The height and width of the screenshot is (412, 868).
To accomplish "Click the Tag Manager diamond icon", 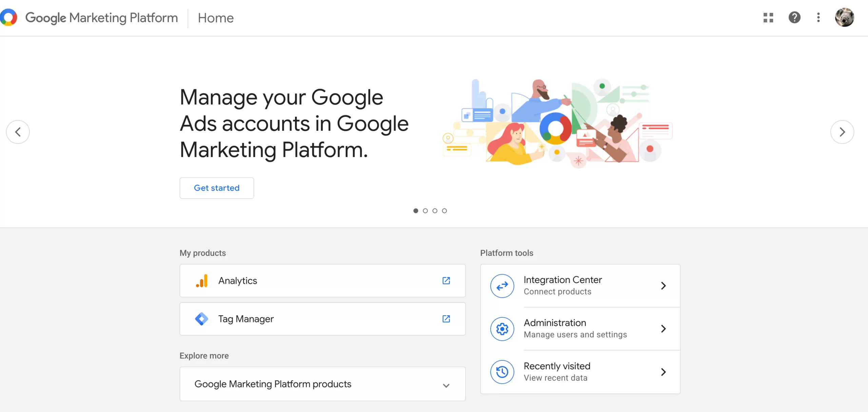I will coord(202,319).
